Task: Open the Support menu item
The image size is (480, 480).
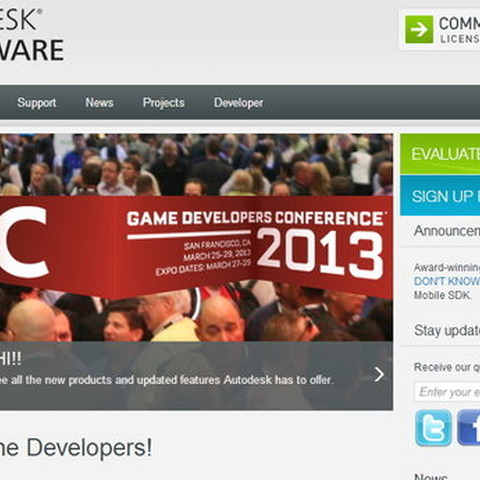Action: click(37, 103)
